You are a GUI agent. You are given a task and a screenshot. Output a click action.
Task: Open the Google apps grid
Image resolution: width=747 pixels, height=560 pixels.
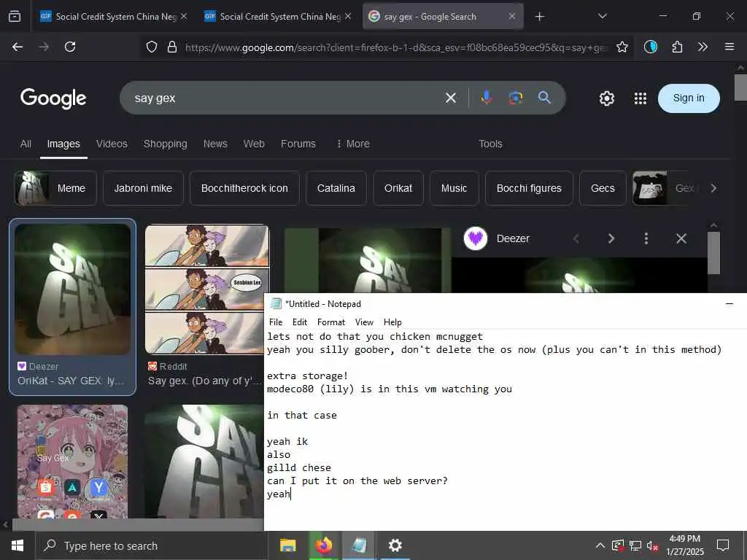(x=640, y=98)
